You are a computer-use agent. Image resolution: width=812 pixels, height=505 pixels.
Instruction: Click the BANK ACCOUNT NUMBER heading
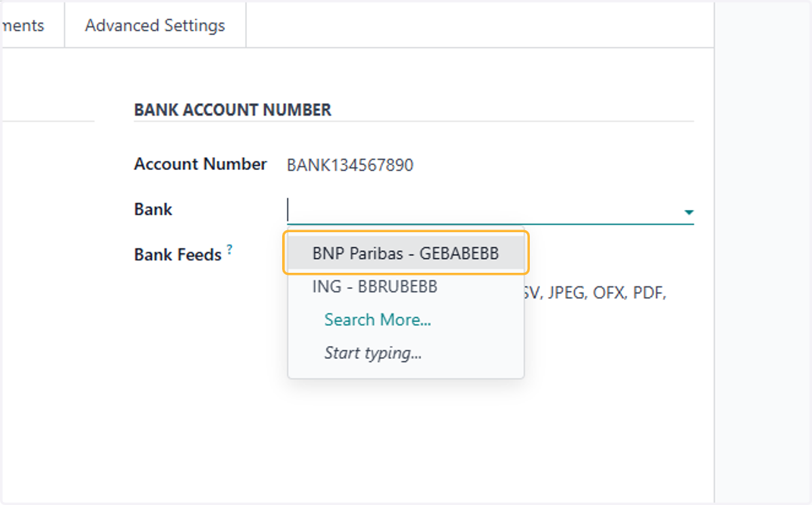pyautogui.click(x=233, y=110)
